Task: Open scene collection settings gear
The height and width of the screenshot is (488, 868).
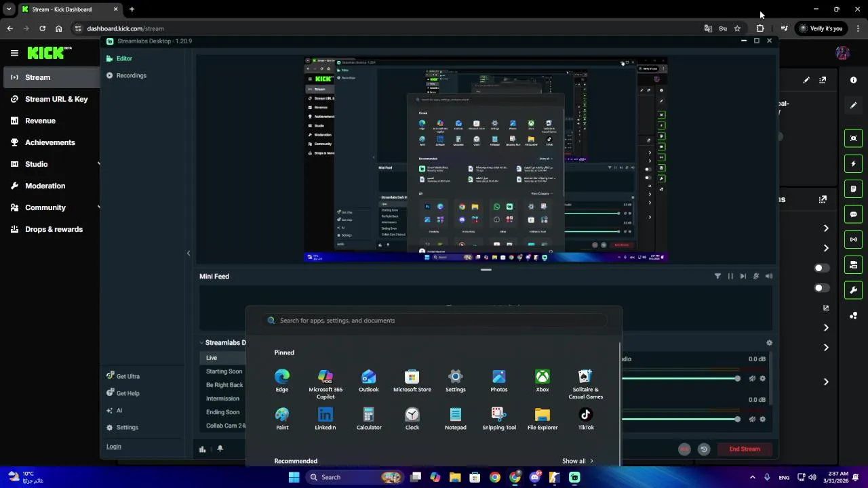Action: pos(769,343)
